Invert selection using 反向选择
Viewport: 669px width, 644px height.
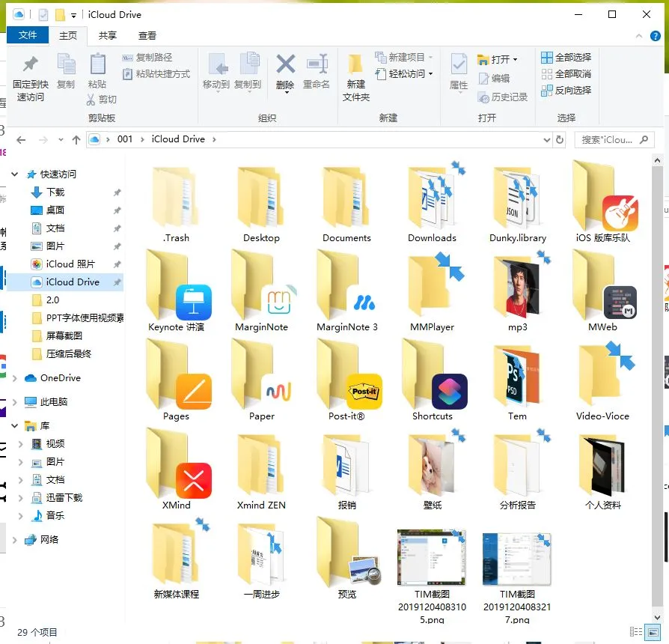[565, 91]
